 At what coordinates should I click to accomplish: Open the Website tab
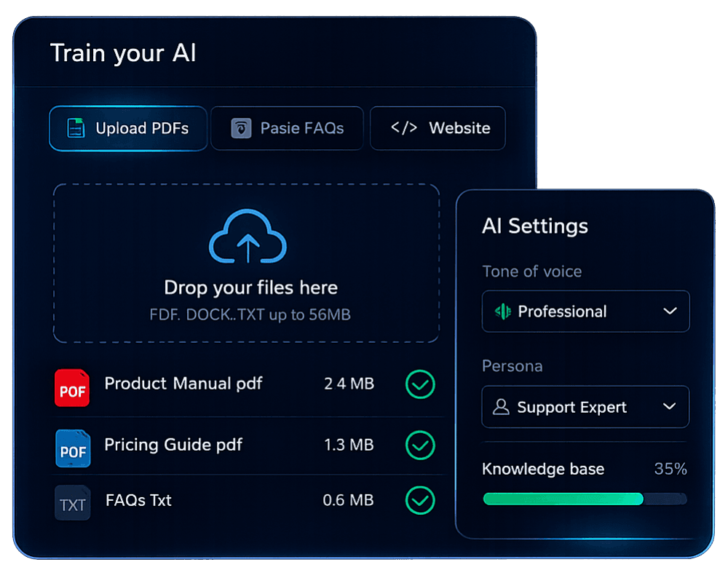438,128
